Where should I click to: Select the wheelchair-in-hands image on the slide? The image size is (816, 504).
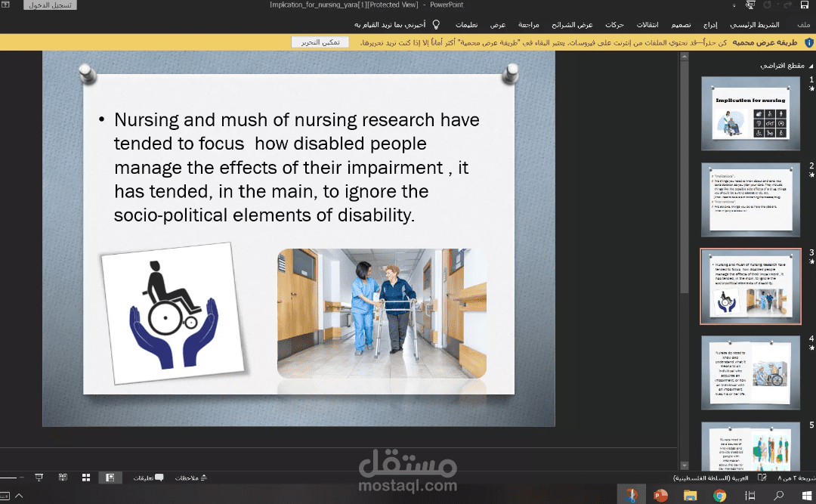click(173, 314)
